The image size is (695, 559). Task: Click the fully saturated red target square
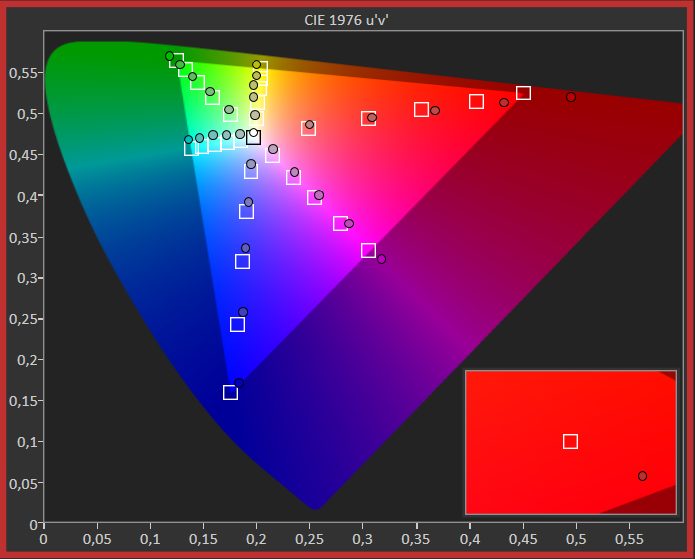point(523,93)
